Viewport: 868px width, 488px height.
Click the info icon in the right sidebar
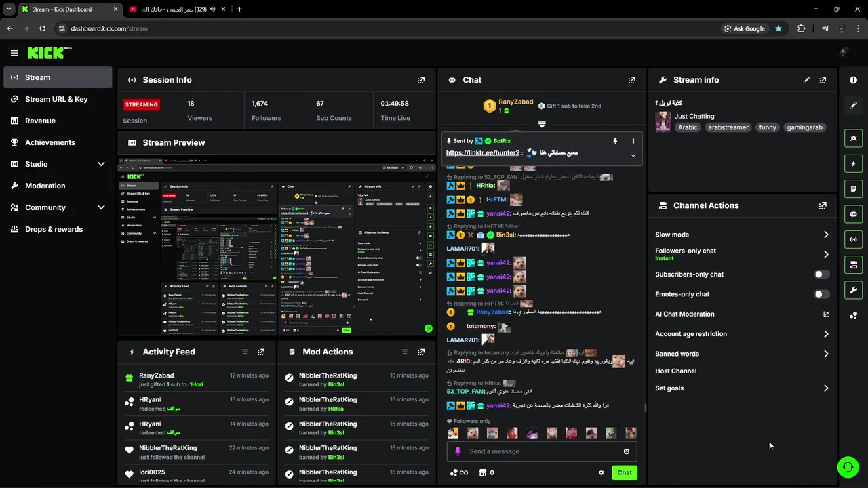pos(853,80)
